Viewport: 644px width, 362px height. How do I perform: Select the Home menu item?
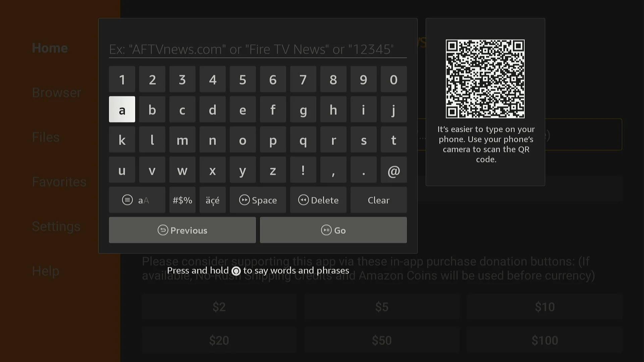click(50, 48)
